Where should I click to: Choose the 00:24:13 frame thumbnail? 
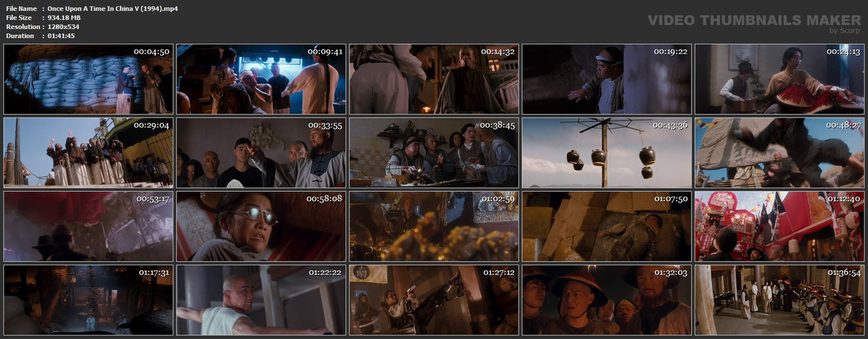(780, 79)
